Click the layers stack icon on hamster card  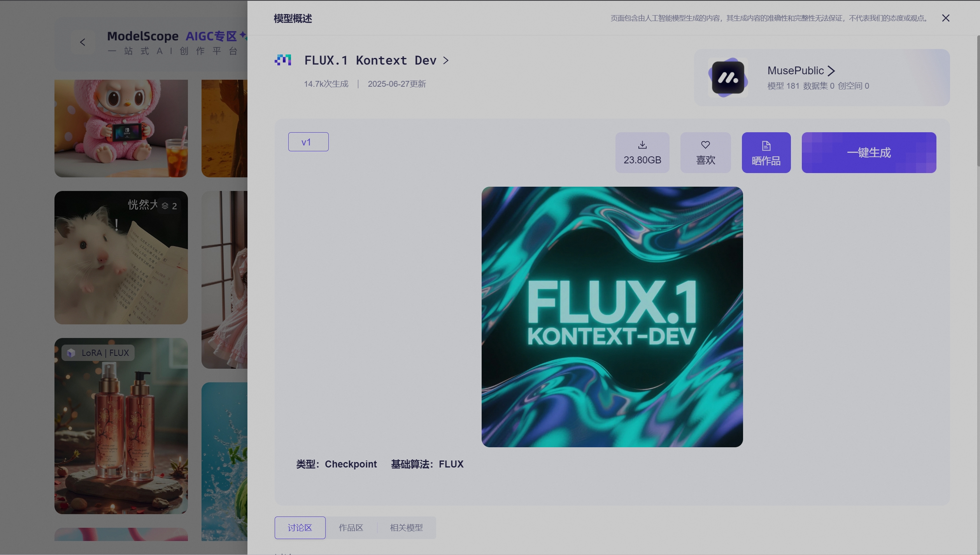coord(165,206)
